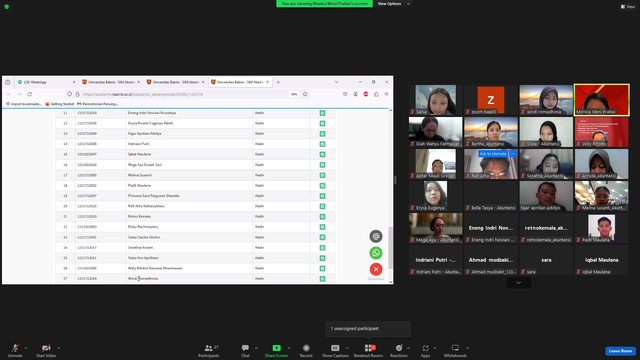Open audio options arrow next to Unmute
Viewport: 640px width, 360px height.
coord(26,348)
